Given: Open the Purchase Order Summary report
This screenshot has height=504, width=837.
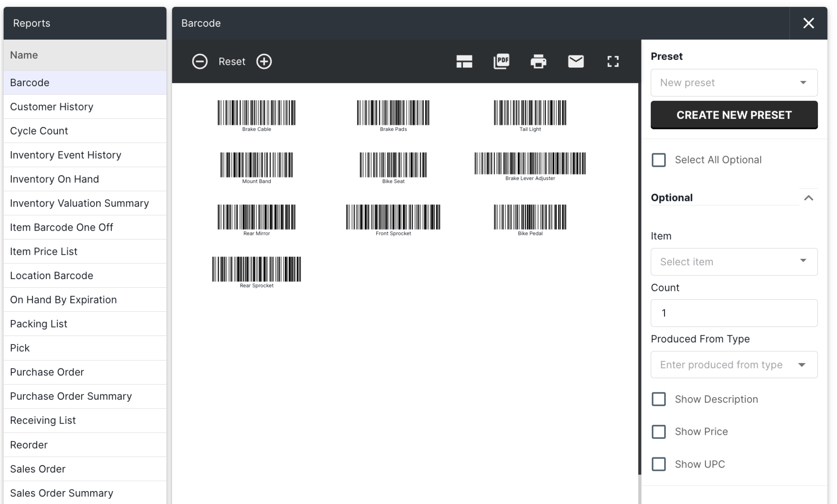Looking at the screenshot, I should tap(85, 396).
